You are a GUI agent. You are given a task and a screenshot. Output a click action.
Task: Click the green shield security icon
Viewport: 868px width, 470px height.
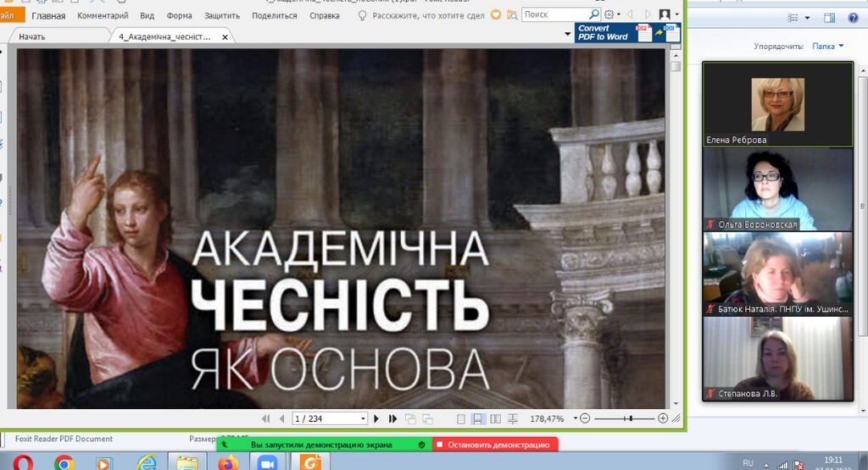tap(422, 445)
